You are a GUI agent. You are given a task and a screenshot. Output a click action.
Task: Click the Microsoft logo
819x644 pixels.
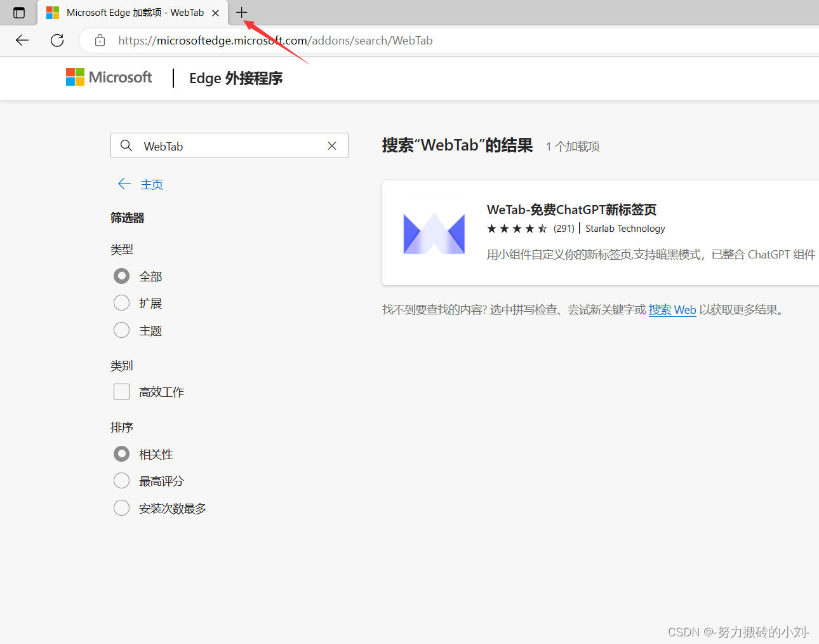pyautogui.click(x=109, y=77)
